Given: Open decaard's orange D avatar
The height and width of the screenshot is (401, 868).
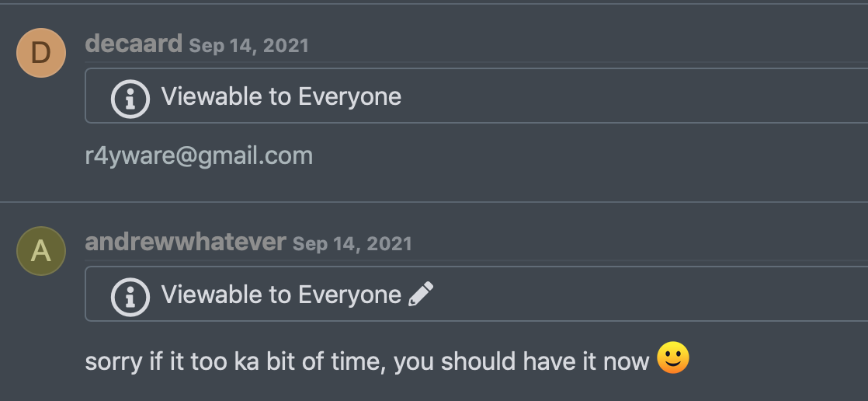Looking at the screenshot, I should 41,53.
